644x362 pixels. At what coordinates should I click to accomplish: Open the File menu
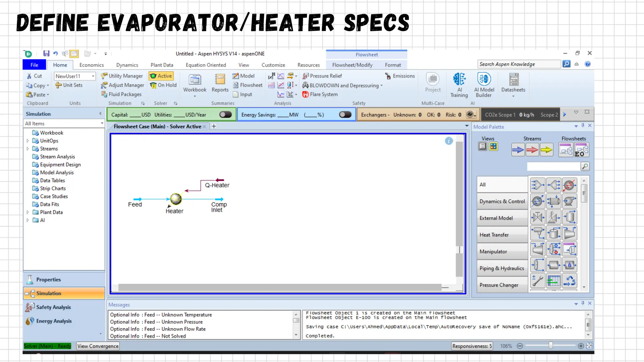tap(34, 65)
